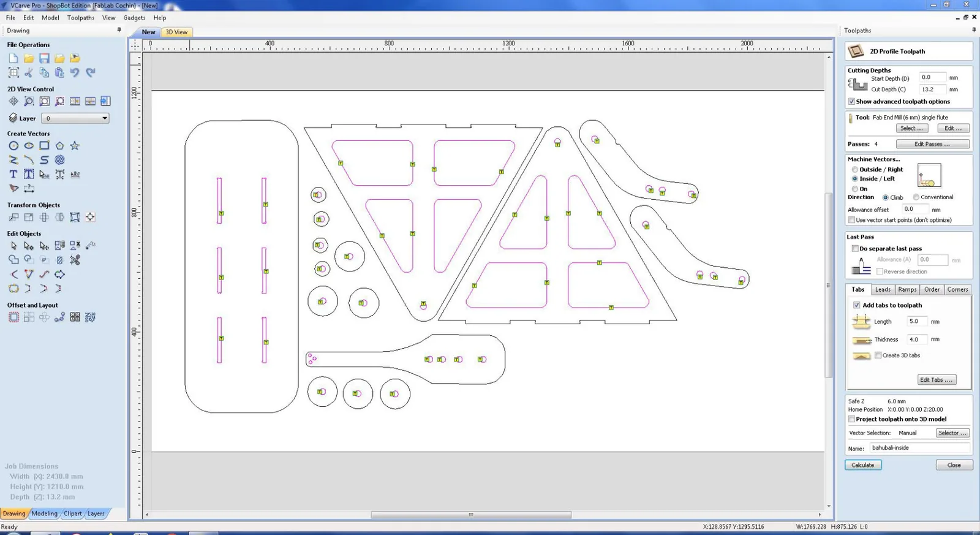The image size is (980, 535).
Task: Select the Draw Circle tool
Action: (x=13, y=146)
